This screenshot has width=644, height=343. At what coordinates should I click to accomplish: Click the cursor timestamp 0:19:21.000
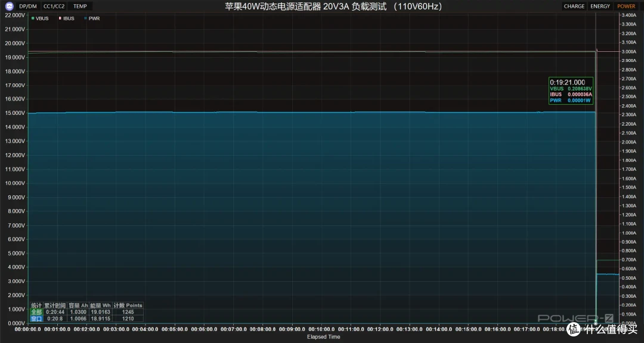[568, 82]
